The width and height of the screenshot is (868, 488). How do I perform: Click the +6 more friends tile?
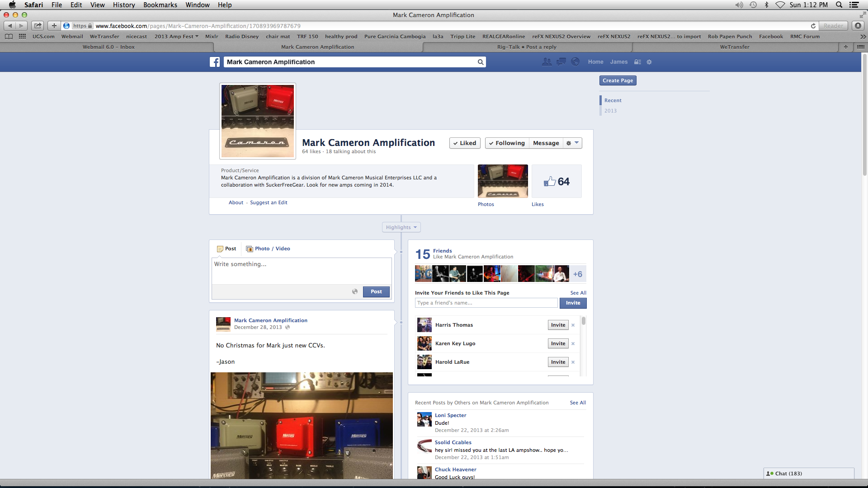point(578,274)
